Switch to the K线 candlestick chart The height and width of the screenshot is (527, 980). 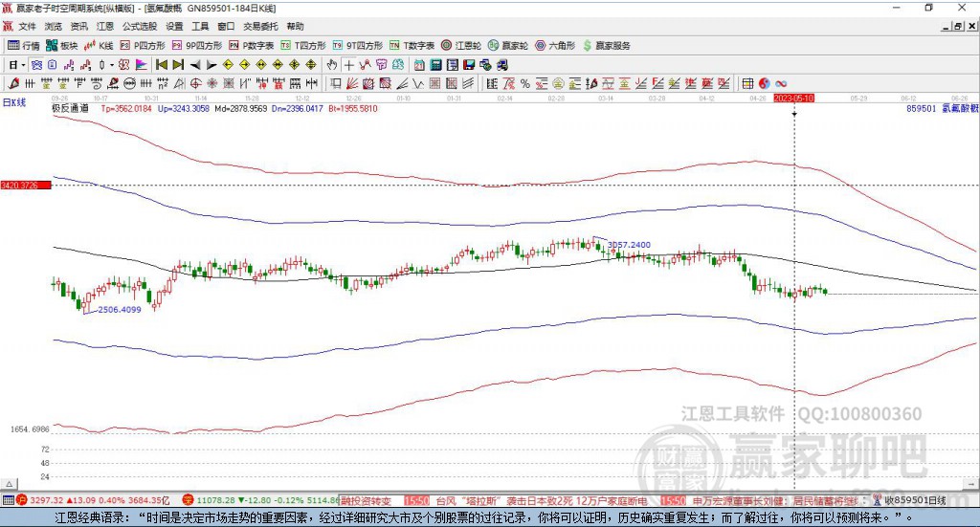pyautogui.click(x=99, y=46)
